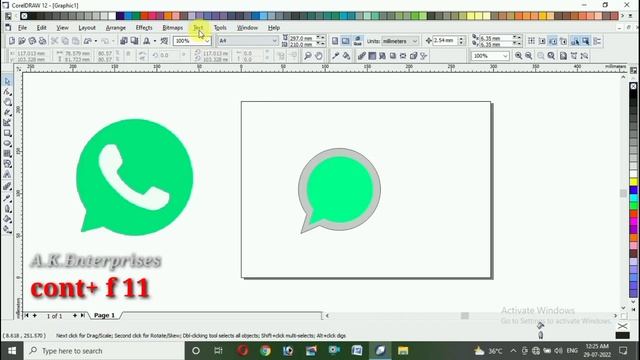Select the Pick tool in toolbox
The height and width of the screenshot is (360, 640).
pos(7,81)
